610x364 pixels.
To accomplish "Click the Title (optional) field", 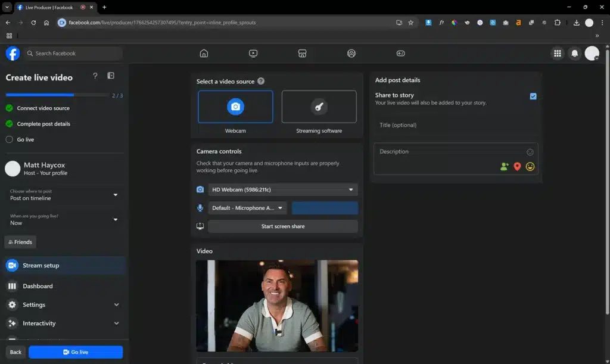I will coord(456,125).
